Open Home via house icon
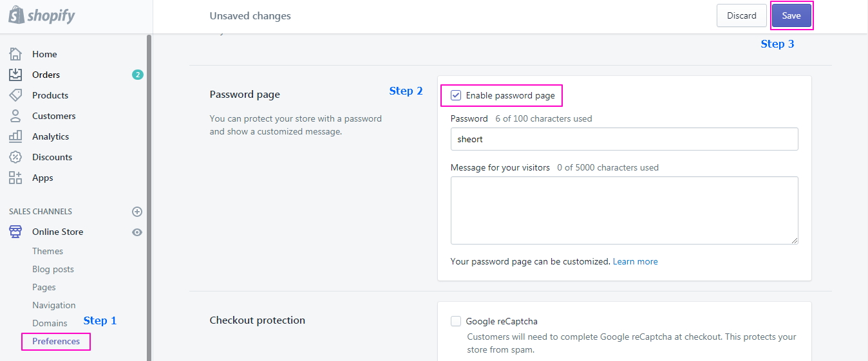868x361 pixels. point(15,54)
